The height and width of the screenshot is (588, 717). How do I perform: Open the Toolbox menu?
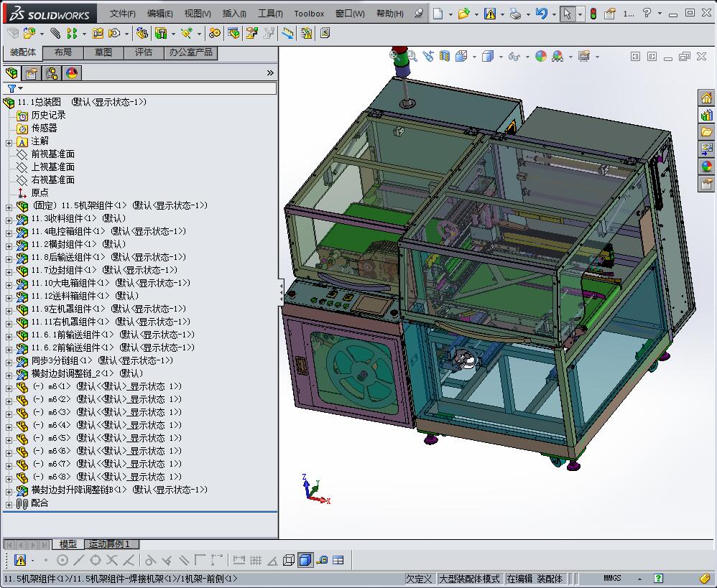tap(309, 14)
